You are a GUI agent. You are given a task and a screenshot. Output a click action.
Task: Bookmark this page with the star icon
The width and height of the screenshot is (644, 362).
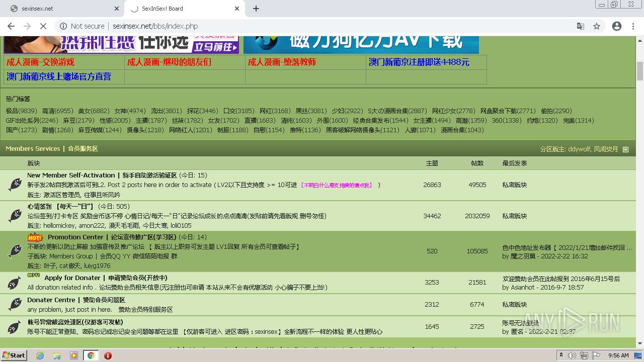(597, 26)
